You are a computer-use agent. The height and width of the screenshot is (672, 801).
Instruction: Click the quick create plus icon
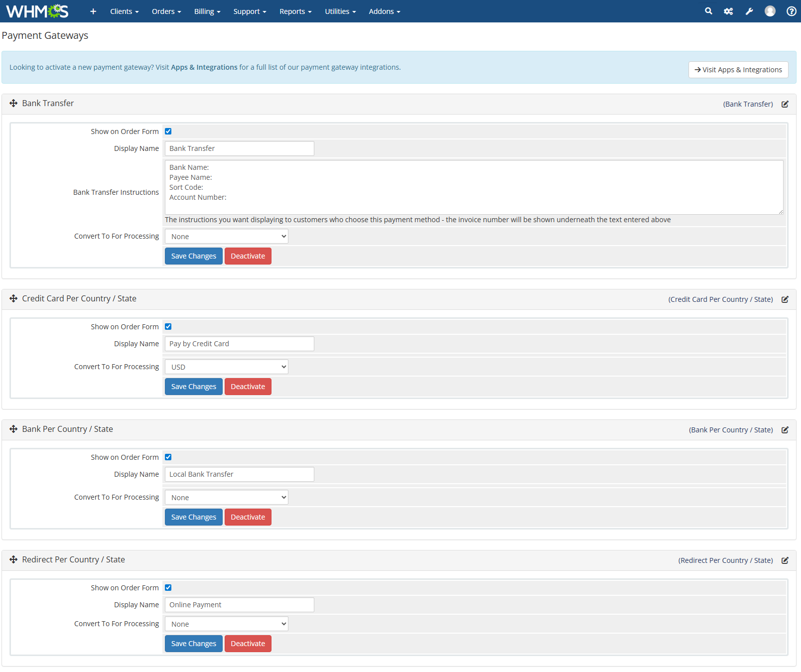click(93, 11)
